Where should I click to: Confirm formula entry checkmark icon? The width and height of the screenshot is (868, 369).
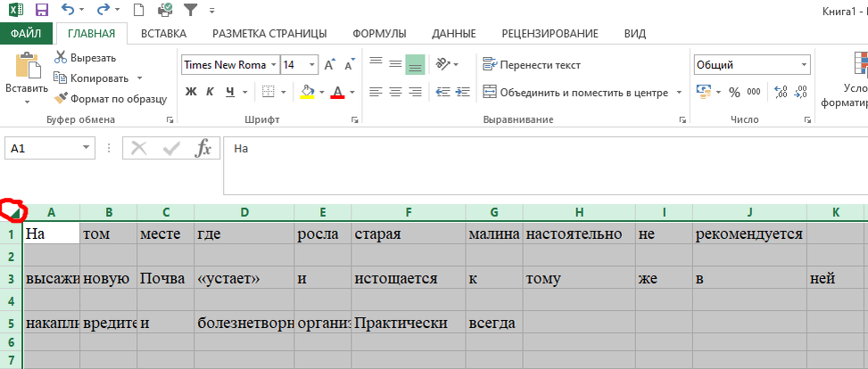pyautogui.click(x=171, y=148)
